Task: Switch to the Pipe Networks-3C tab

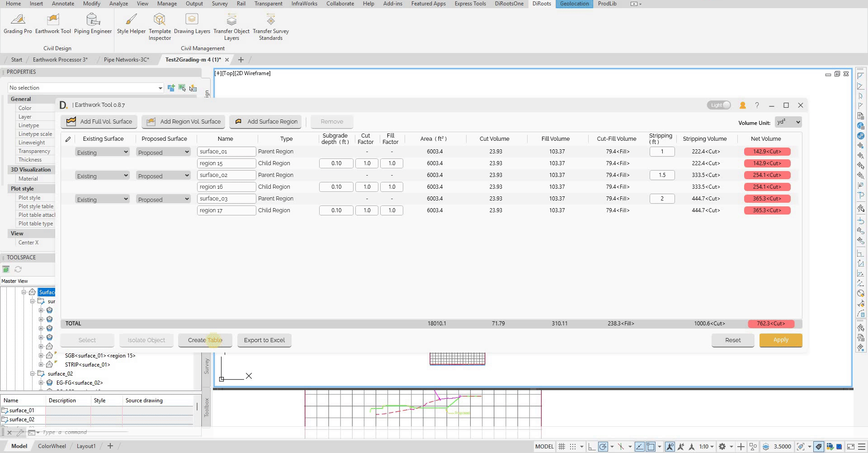Action: click(x=127, y=59)
